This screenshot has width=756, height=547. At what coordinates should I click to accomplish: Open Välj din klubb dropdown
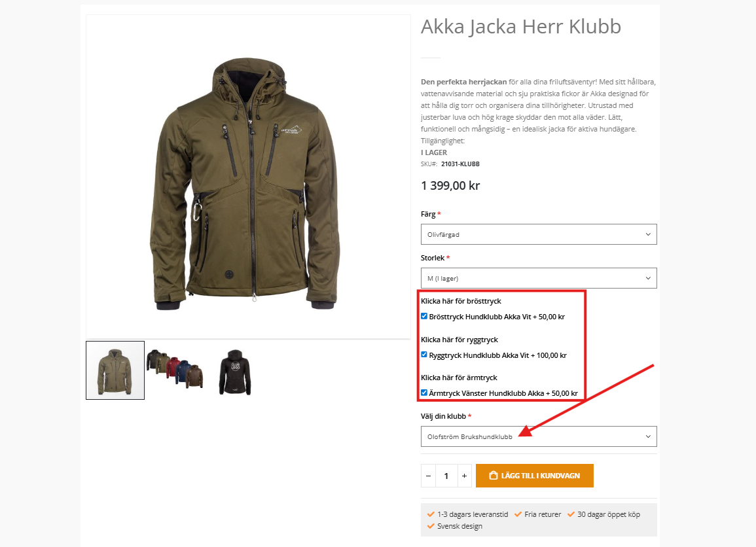[x=539, y=436]
